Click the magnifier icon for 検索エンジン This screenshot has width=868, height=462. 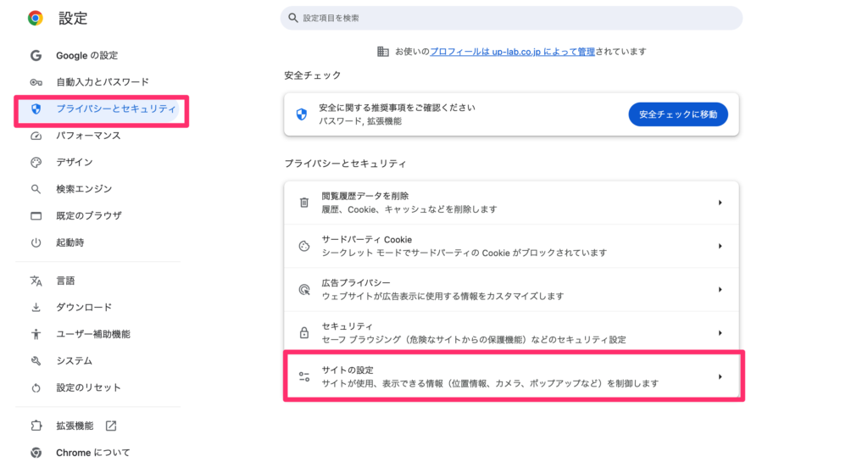click(x=36, y=189)
